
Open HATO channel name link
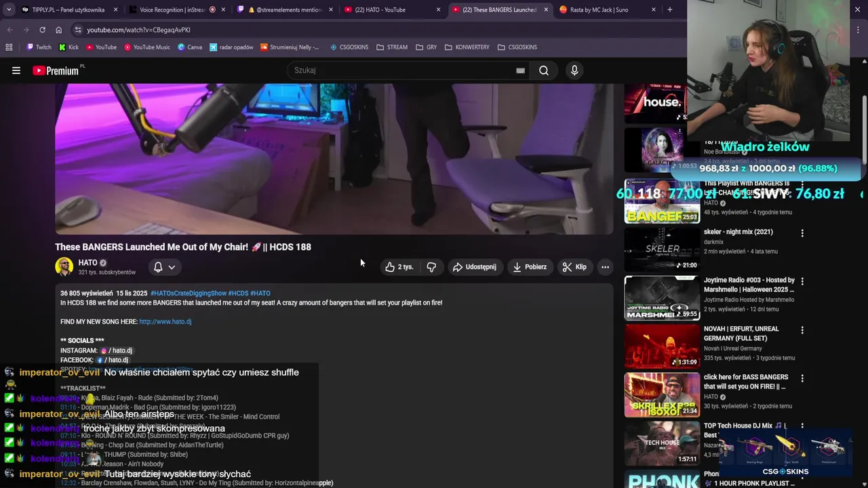(x=87, y=262)
